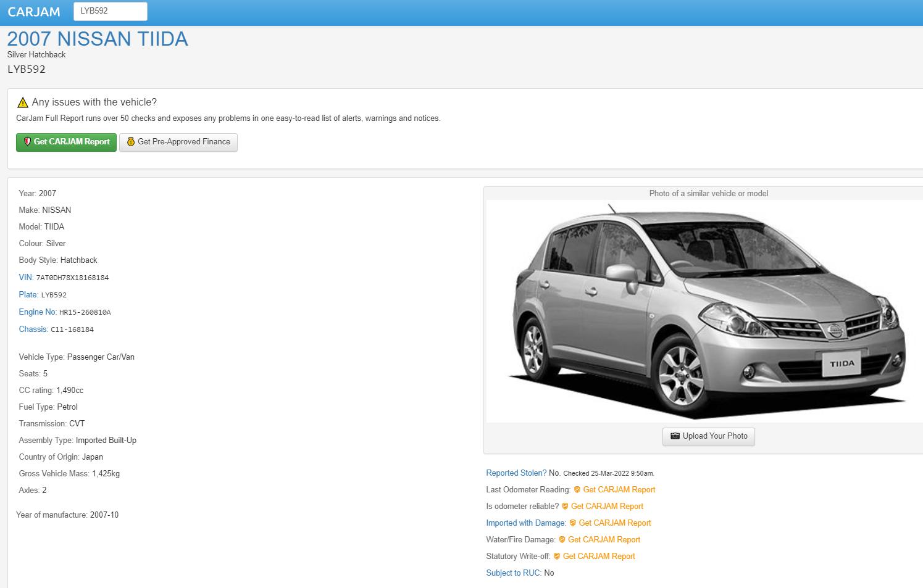Get CARJAM Report for Imported with Damage
Image resolution: width=923 pixels, height=588 pixels.
[x=615, y=523]
